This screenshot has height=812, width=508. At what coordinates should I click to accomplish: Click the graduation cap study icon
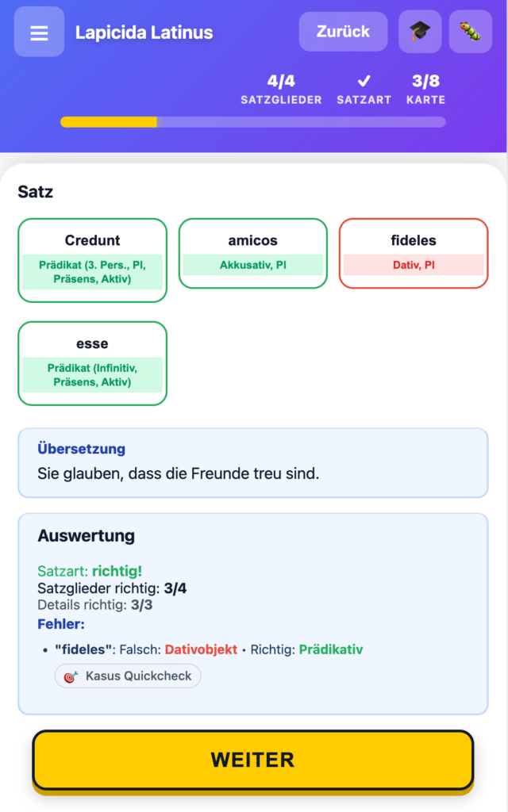click(x=419, y=31)
